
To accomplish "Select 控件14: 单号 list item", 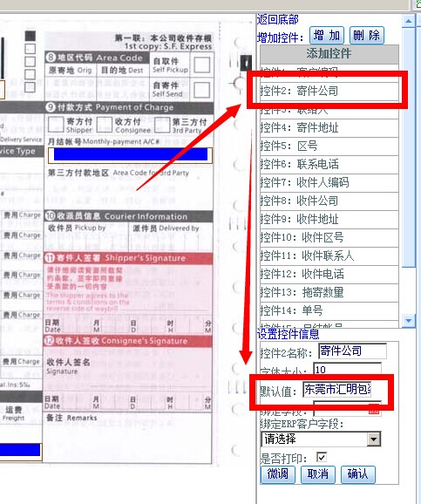I will point(329,310).
